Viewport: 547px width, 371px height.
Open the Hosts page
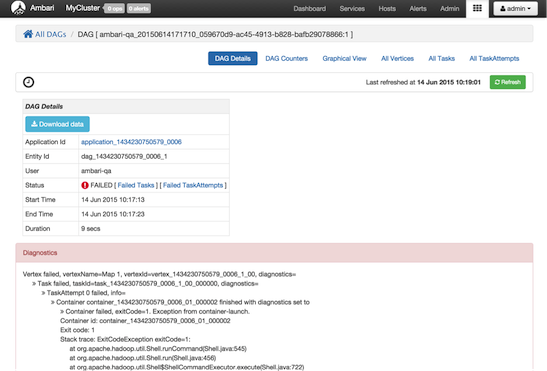point(387,9)
